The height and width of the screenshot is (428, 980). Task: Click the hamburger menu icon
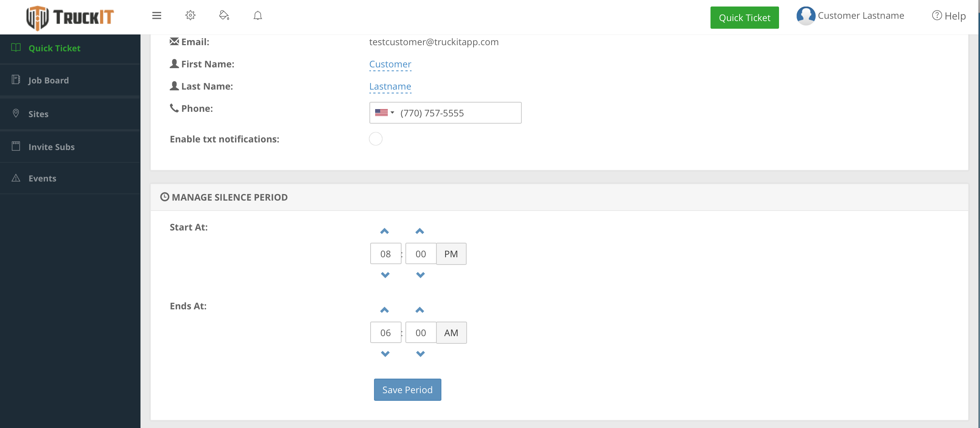tap(157, 16)
